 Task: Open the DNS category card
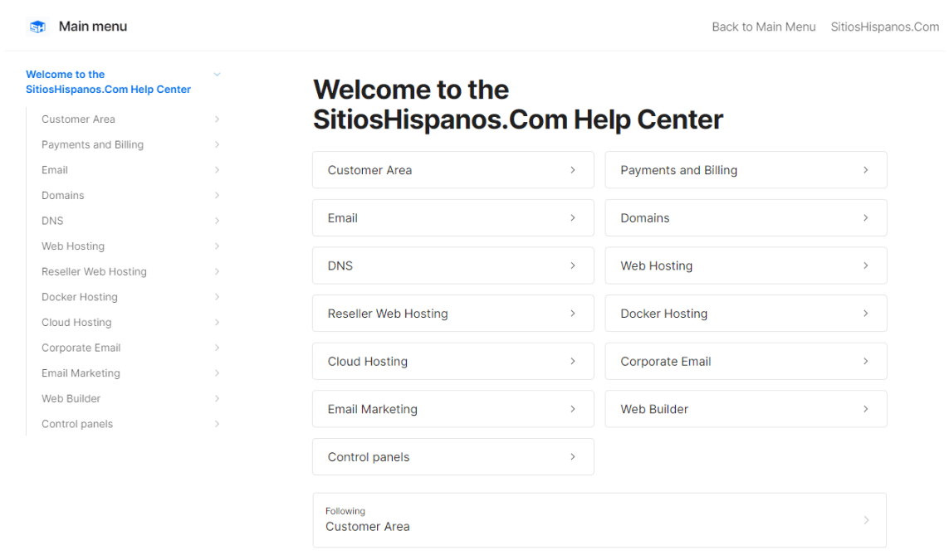453,265
